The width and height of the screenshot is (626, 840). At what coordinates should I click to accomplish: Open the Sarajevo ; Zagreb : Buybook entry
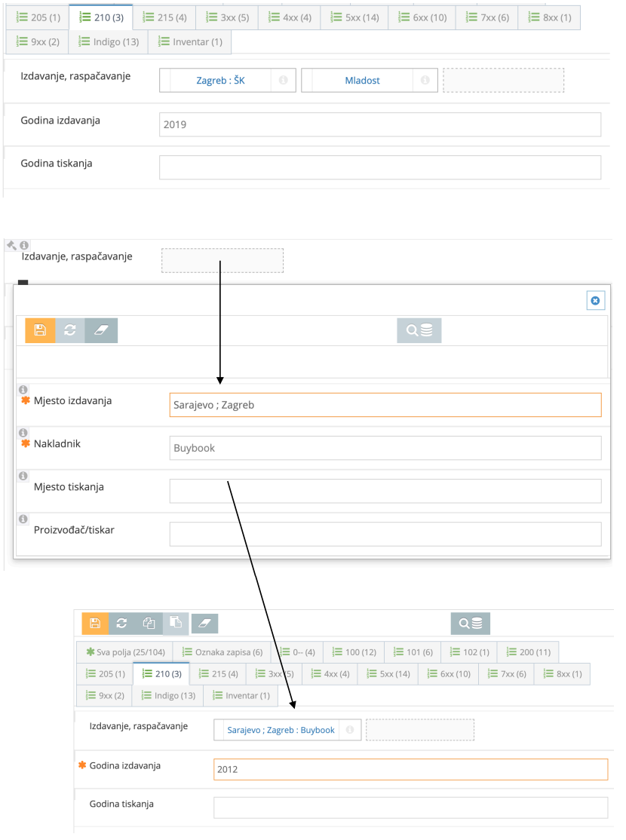[x=281, y=730]
